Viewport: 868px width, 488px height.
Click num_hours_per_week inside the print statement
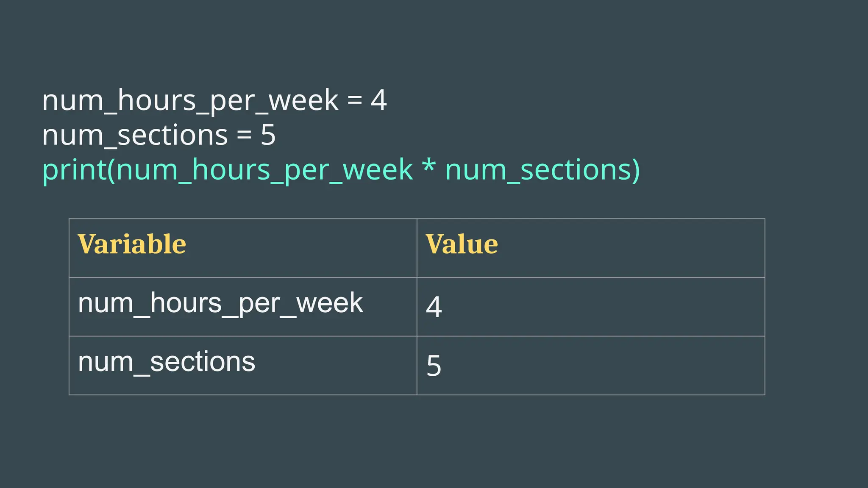pos(264,170)
